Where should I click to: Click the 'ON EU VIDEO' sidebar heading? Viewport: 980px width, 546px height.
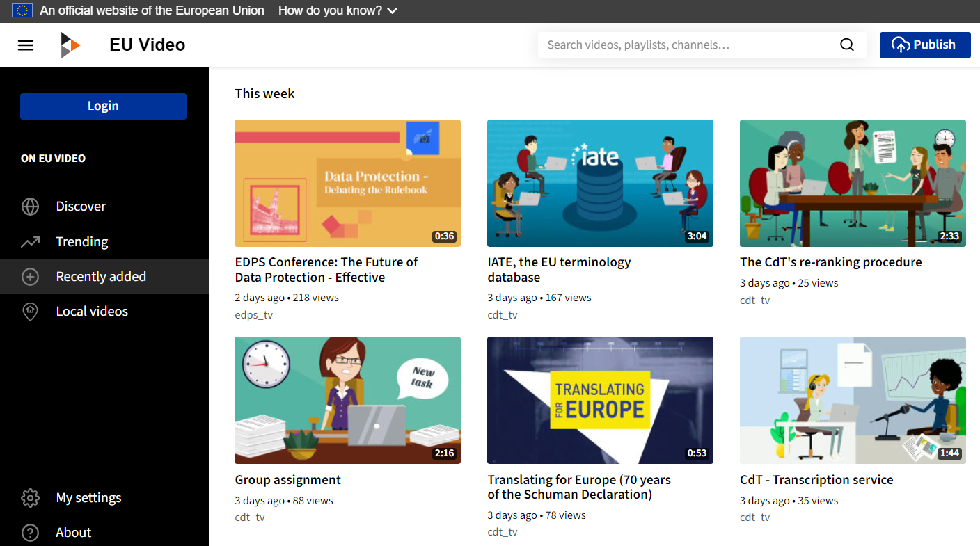53,159
